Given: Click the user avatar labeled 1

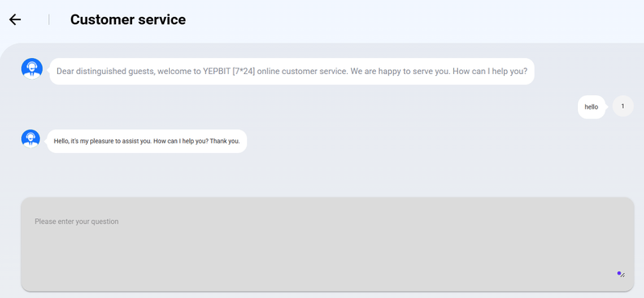Looking at the screenshot, I should [x=622, y=106].
